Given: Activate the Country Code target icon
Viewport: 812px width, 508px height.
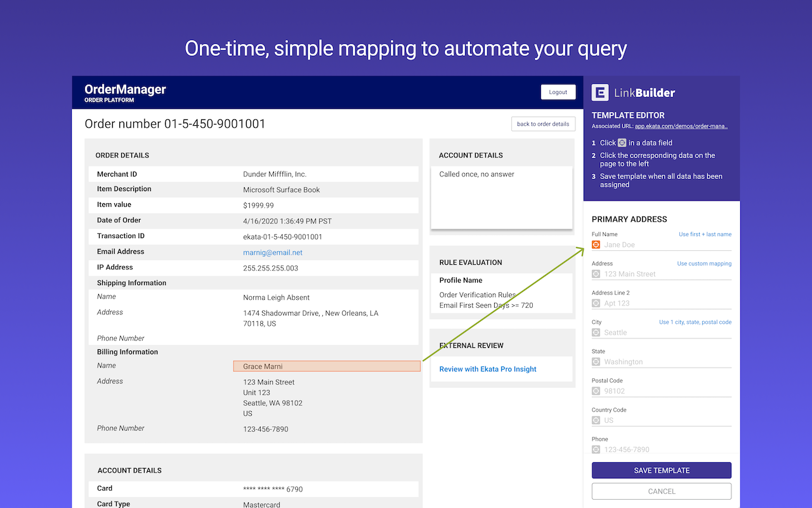Looking at the screenshot, I should pos(596,420).
